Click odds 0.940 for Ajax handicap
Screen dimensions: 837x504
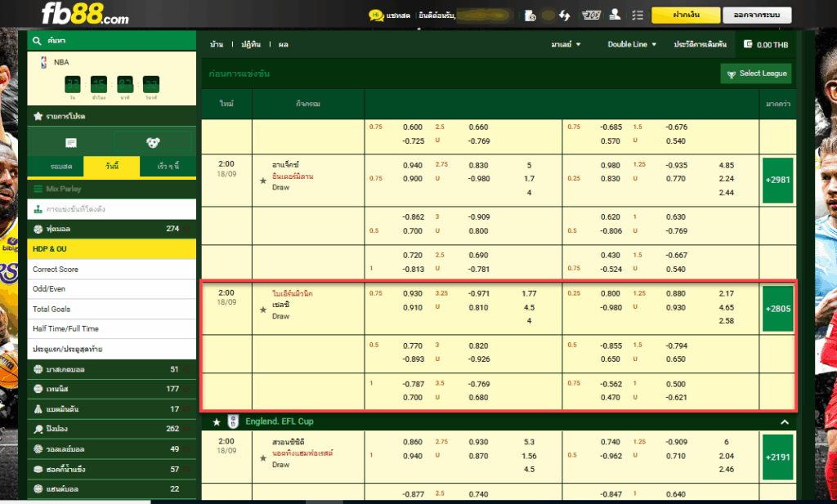413,165
